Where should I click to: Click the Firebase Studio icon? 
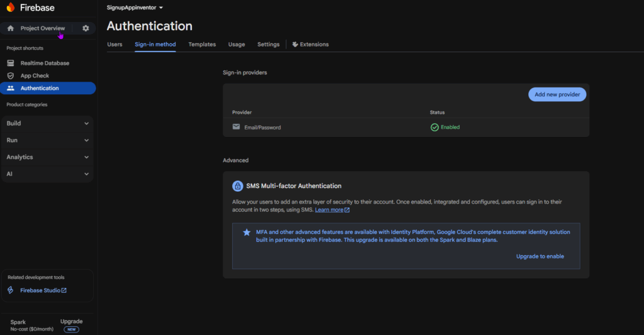(10, 290)
